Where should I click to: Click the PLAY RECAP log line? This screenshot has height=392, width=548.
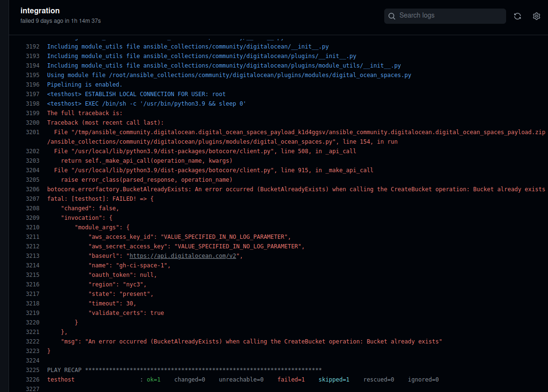[x=184, y=370]
